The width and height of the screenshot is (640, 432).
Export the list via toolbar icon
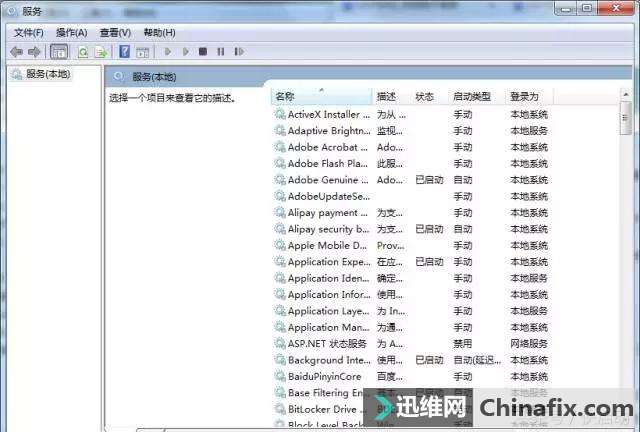pos(101,52)
